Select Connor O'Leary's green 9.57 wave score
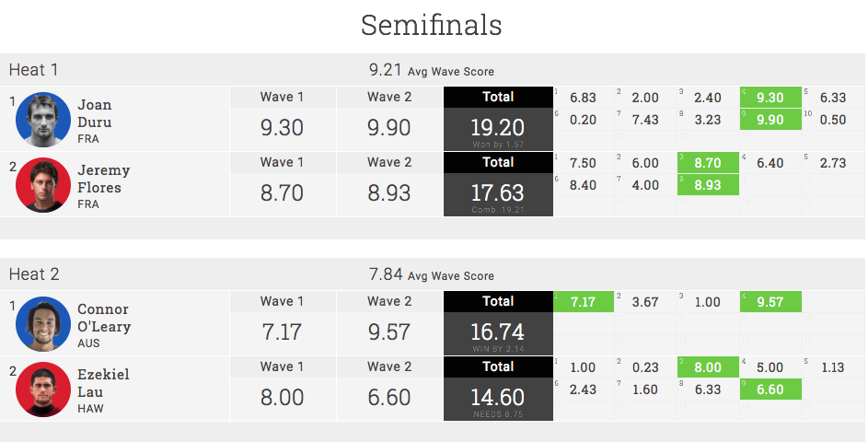Image resolution: width=868 pixels, height=442 pixels. (x=770, y=302)
